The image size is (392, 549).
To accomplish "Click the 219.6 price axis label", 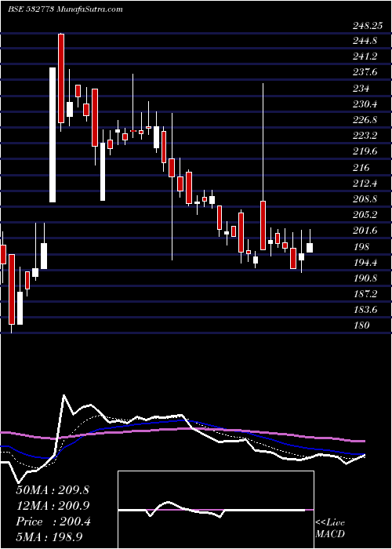I will (364, 151).
